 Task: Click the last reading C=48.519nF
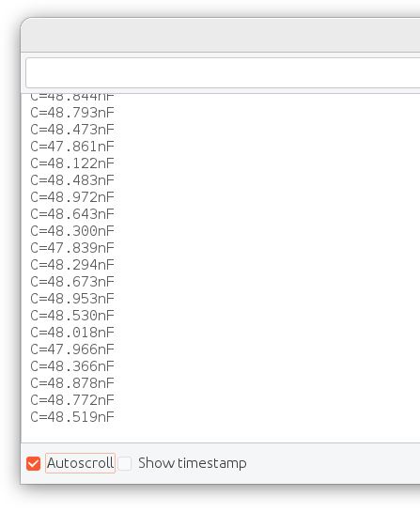[x=72, y=417]
